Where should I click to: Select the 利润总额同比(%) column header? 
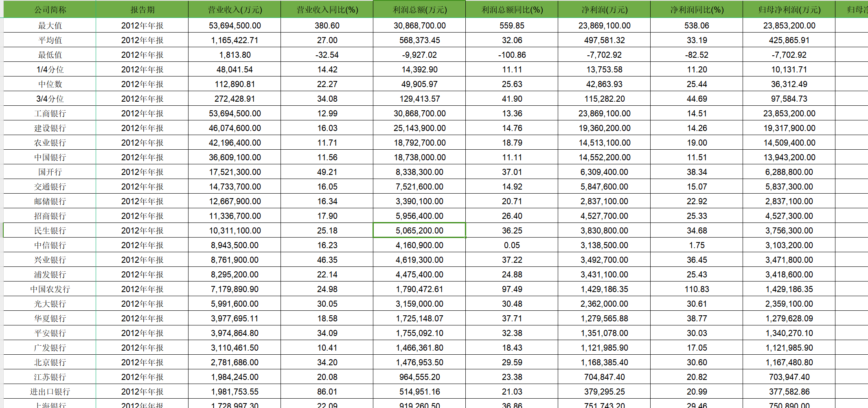(x=512, y=9)
